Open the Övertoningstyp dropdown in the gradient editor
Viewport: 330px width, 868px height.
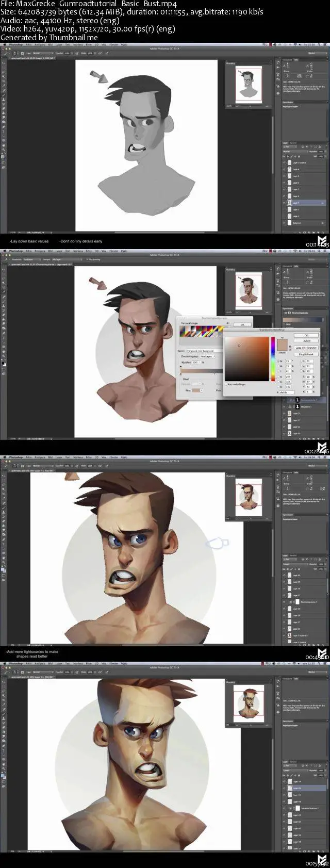(207, 356)
